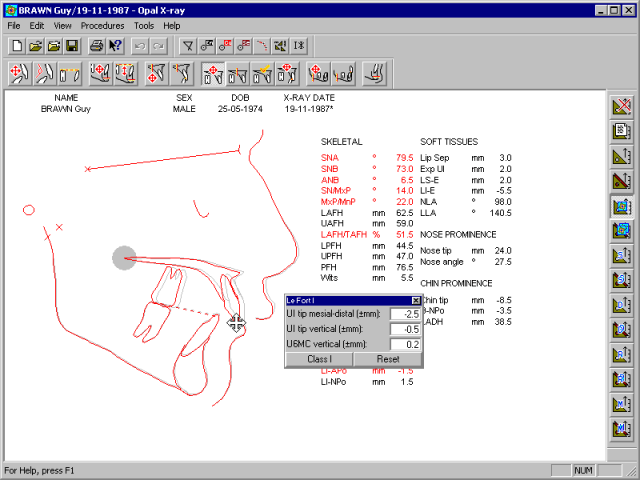Click the UI tip vertical value field
The image size is (640, 480).
(405, 329)
